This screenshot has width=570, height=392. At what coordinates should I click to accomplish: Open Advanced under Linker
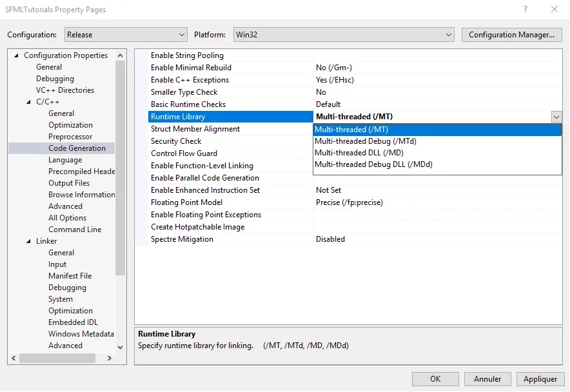65,346
